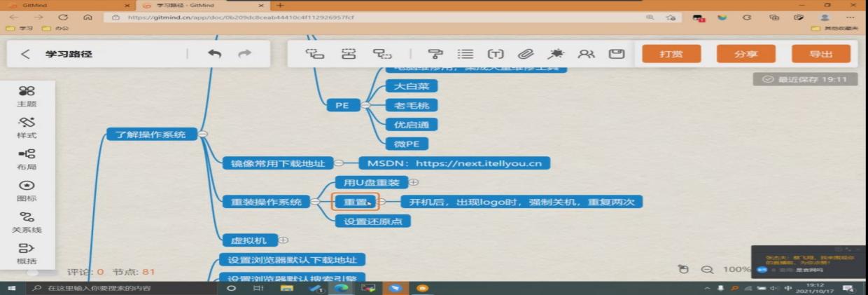
Task: Click the orange 分享 share button
Action: coord(745,54)
